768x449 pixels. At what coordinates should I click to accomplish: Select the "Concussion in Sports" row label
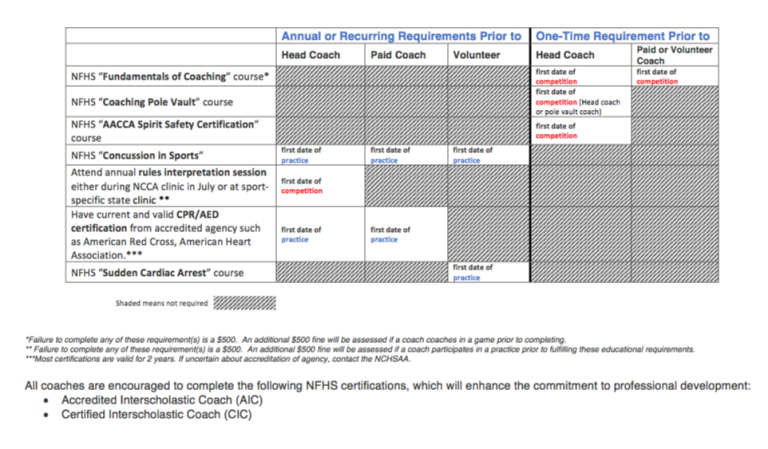tap(137, 155)
